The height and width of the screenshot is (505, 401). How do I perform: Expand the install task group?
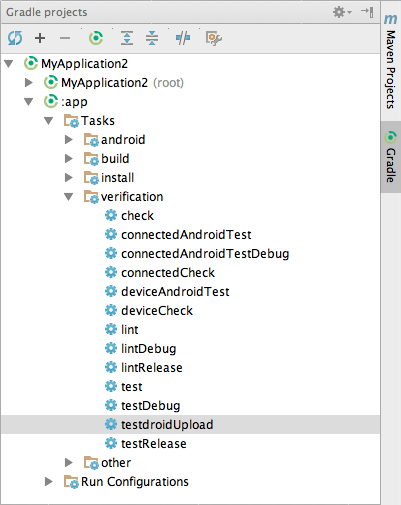pyautogui.click(x=69, y=177)
